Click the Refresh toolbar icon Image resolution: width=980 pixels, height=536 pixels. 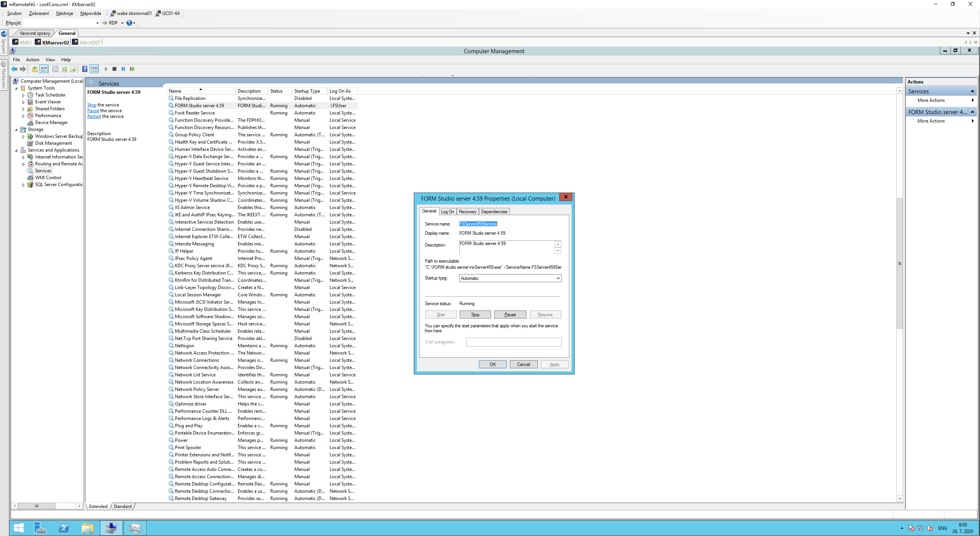64,69
